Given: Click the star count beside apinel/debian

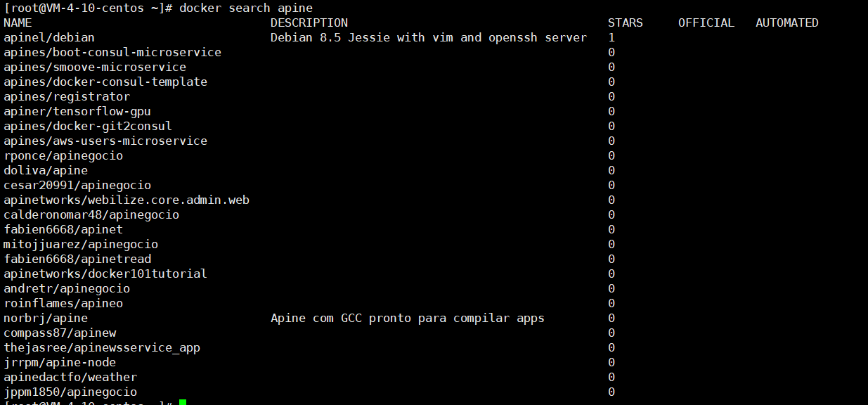Looking at the screenshot, I should [x=611, y=37].
